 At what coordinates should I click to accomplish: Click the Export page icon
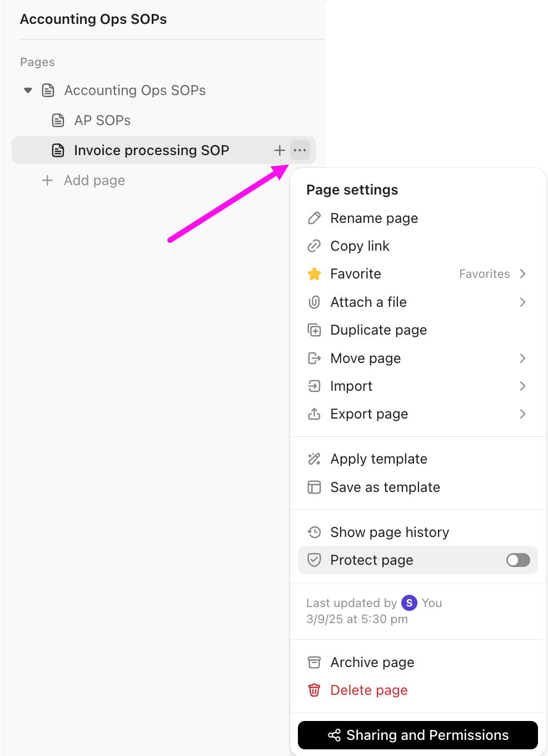coord(315,414)
